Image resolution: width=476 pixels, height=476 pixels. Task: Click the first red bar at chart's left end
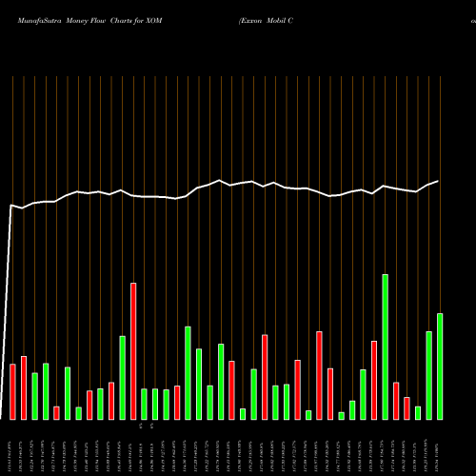(12, 392)
